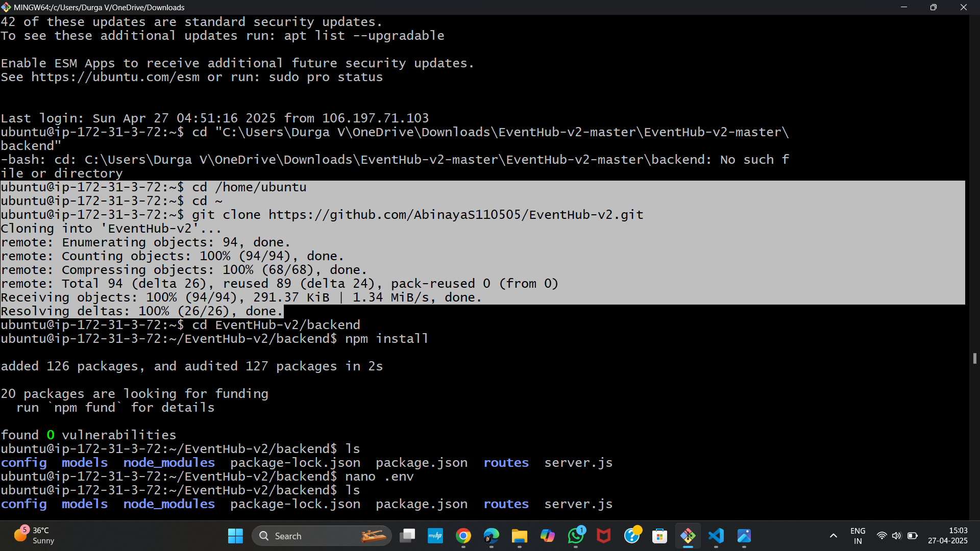Open File Explorer from the taskbar
Screen dimensions: 980x551
tap(520, 536)
